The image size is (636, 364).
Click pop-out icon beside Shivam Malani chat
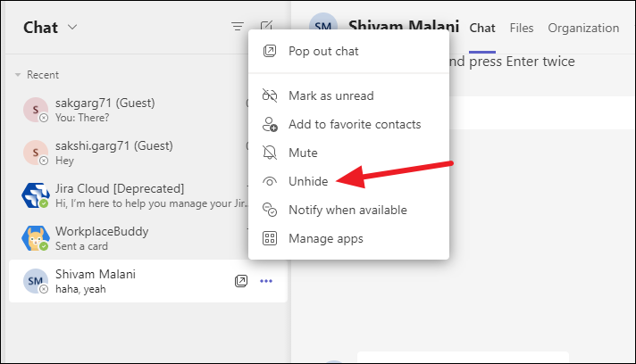point(241,281)
